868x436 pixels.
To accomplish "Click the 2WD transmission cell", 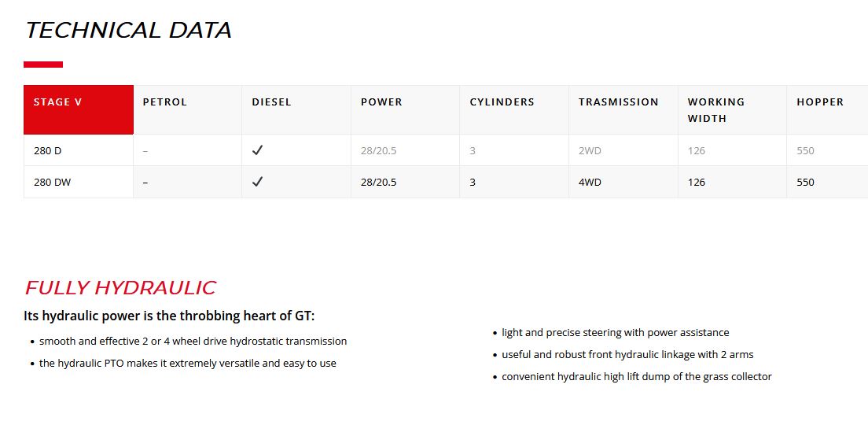I will (590, 150).
